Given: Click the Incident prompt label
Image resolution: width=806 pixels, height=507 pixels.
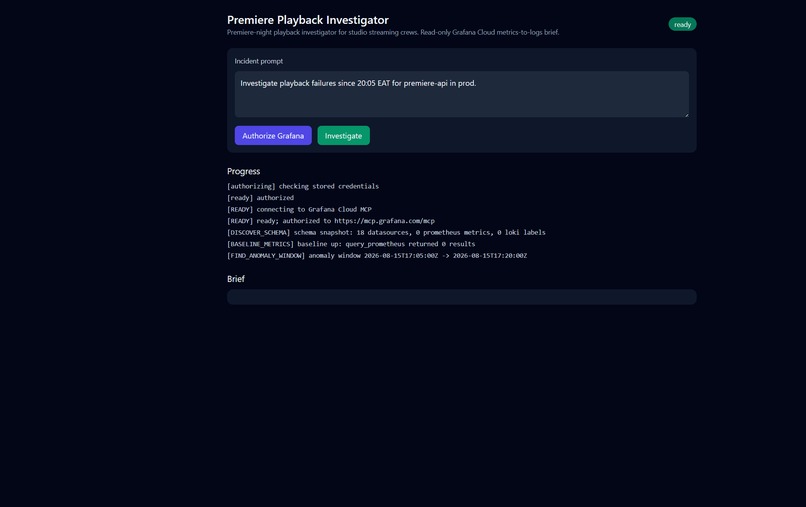Looking at the screenshot, I should point(259,61).
